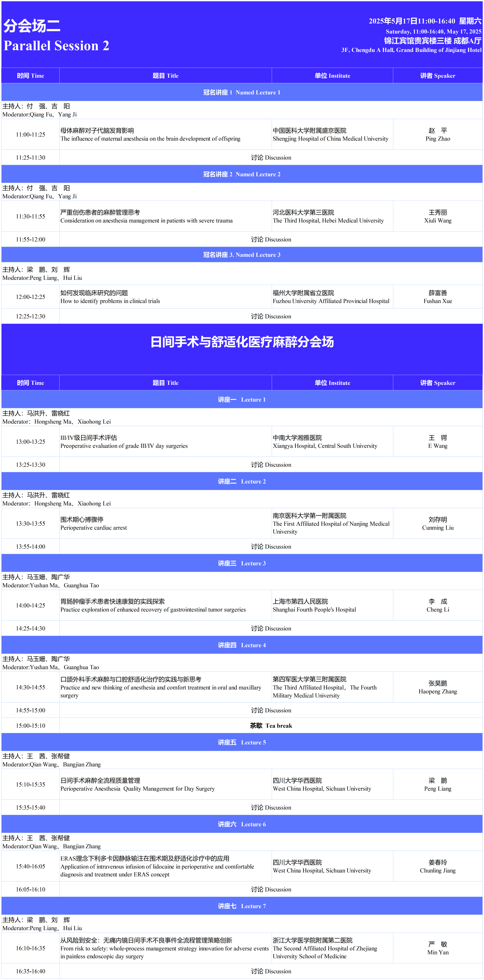Click the banner 日间手术与舒适化医疗麻醉分会场
Viewport: 484px width, 980px height.
(x=242, y=342)
